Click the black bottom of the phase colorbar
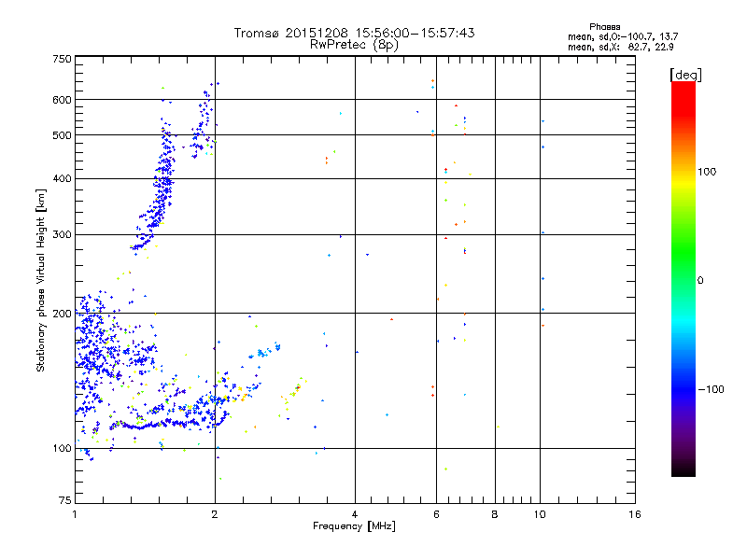Screen dimensions: 747x560 click(x=684, y=469)
